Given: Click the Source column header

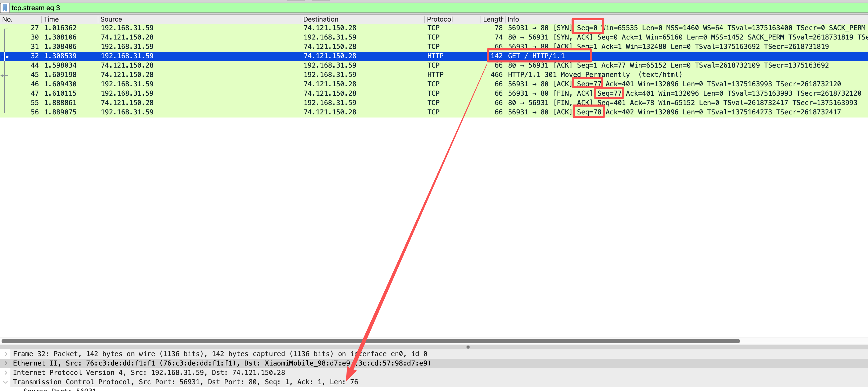Looking at the screenshot, I should coord(111,19).
